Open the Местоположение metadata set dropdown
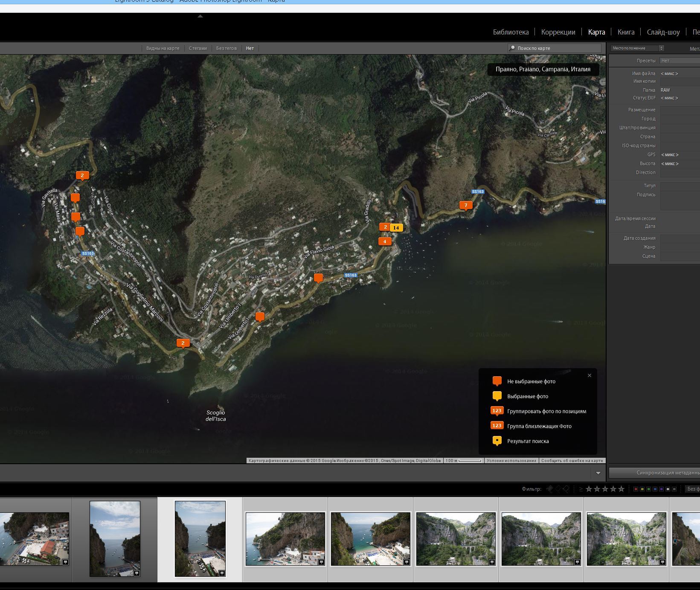700x590 pixels. pos(637,48)
